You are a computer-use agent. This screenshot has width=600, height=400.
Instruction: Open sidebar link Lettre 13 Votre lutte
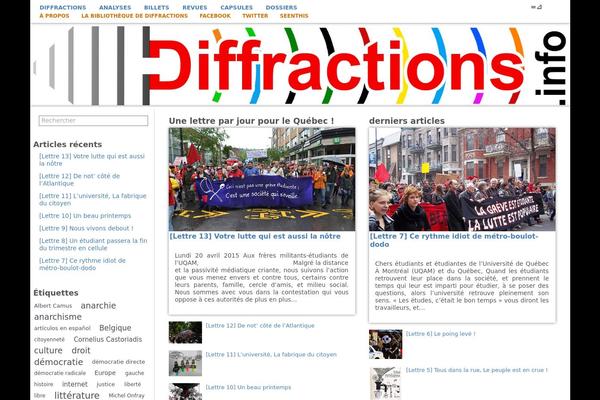tap(92, 160)
